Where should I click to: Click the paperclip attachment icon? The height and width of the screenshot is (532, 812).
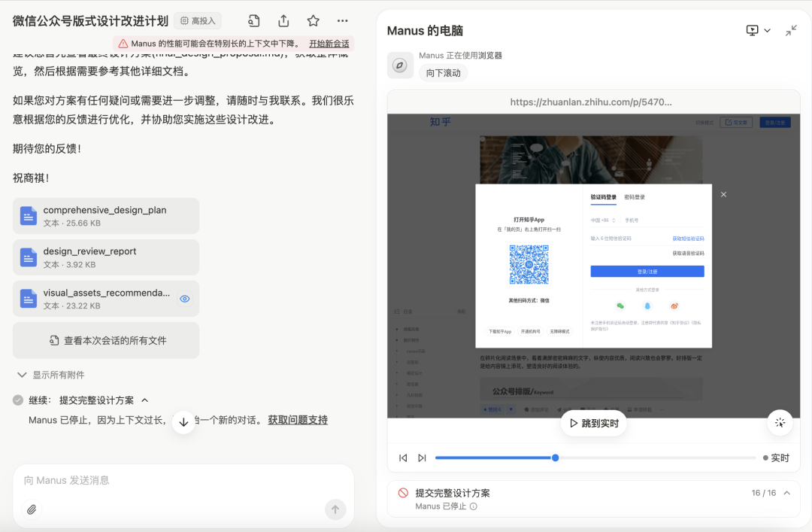click(x=32, y=509)
